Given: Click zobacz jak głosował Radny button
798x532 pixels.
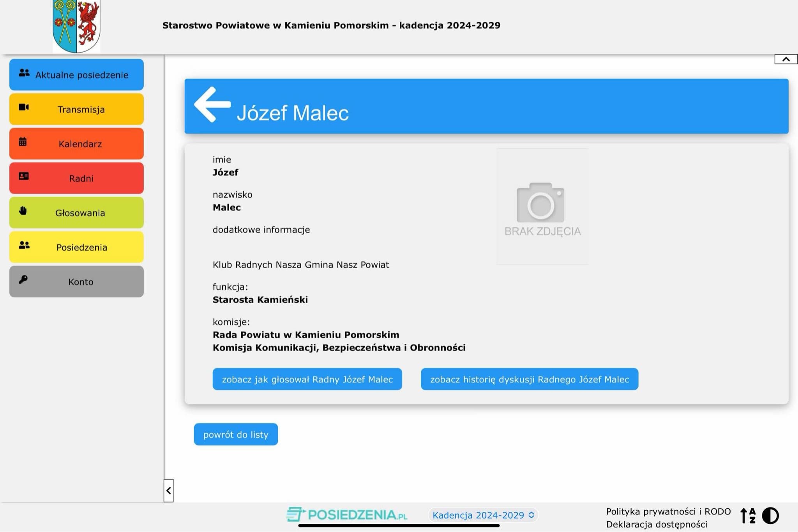Looking at the screenshot, I should [307, 379].
